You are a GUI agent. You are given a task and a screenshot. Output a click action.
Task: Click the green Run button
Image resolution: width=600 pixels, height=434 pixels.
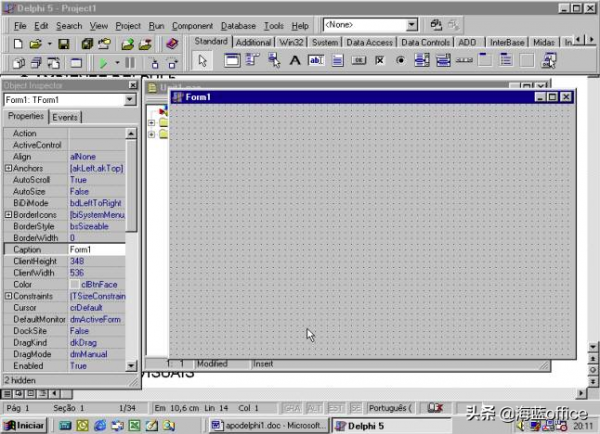pyautogui.click(x=103, y=63)
